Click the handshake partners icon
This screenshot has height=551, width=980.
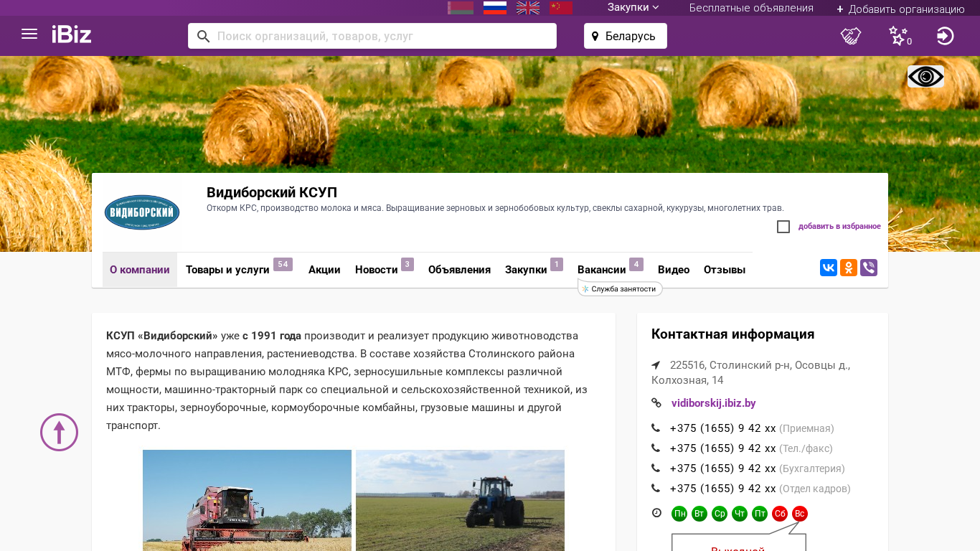pyautogui.click(x=851, y=36)
